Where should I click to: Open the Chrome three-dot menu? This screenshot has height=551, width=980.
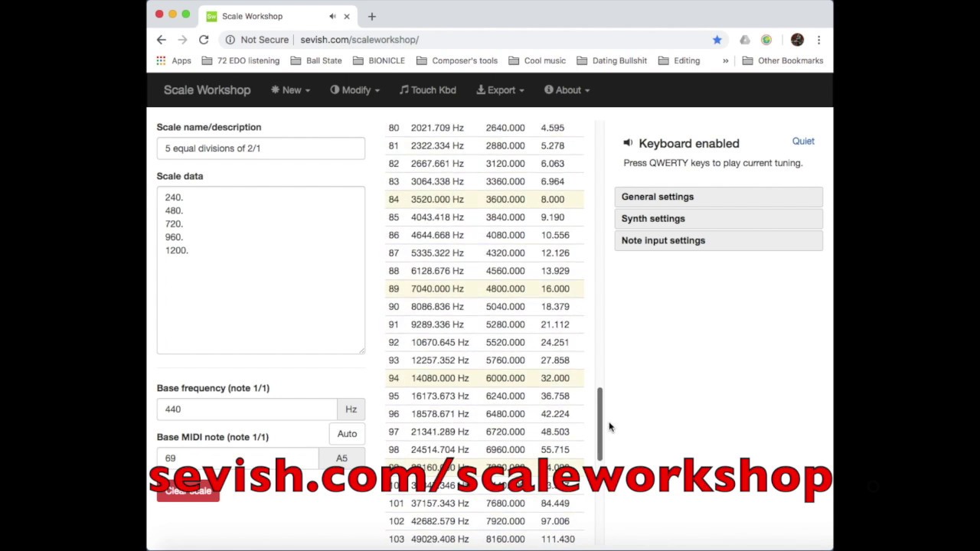818,40
